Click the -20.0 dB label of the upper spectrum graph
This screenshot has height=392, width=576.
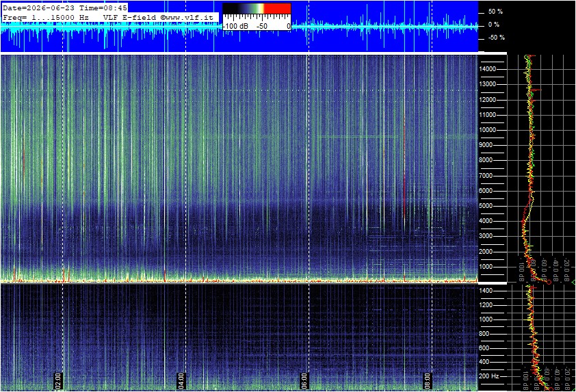click(566, 269)
